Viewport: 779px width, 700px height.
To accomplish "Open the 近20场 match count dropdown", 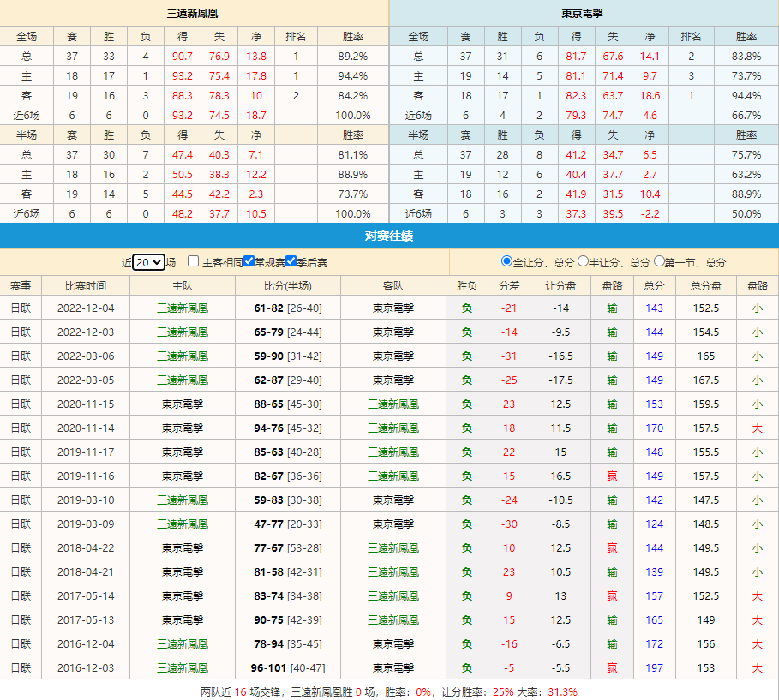I will [x=148, y=262].
